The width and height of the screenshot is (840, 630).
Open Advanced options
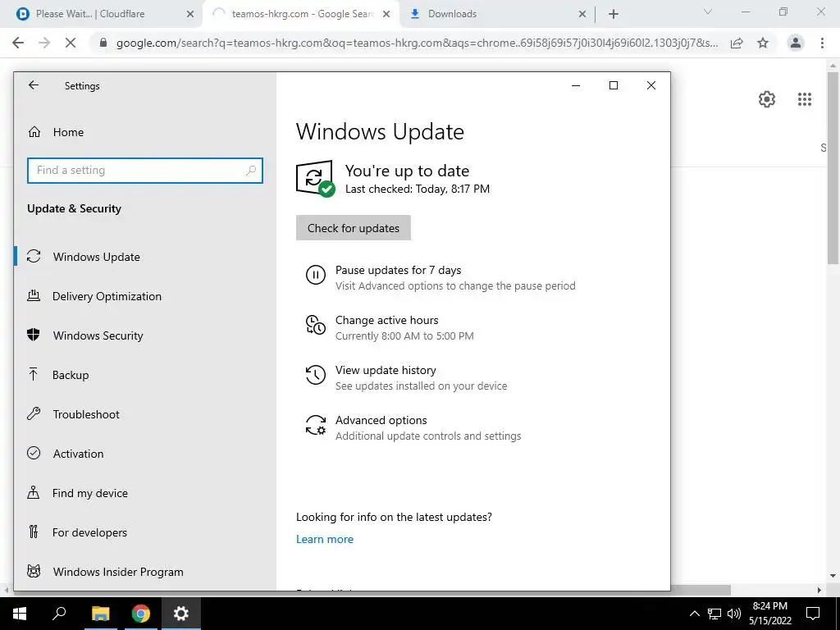click(381, 420)
